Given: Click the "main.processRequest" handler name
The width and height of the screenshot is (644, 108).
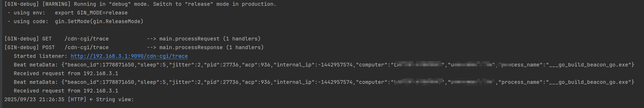Looking at the screenshot, I should pos(189,39).
